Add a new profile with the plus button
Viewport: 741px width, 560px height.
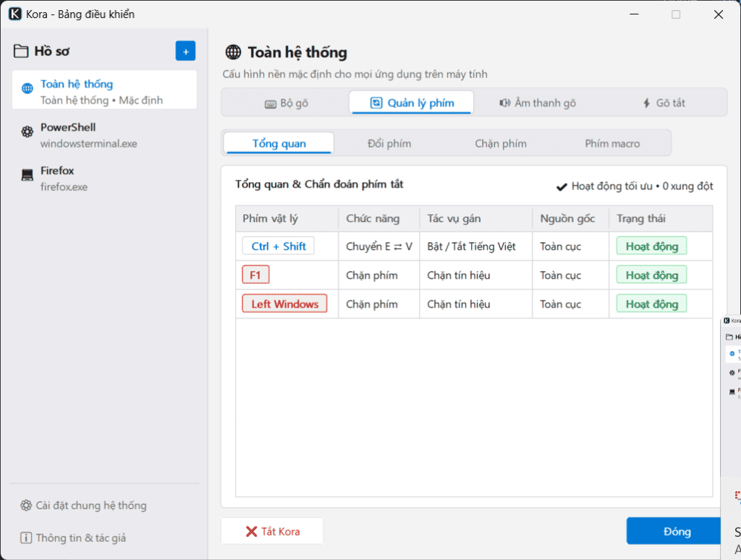[x=186, y=51]
